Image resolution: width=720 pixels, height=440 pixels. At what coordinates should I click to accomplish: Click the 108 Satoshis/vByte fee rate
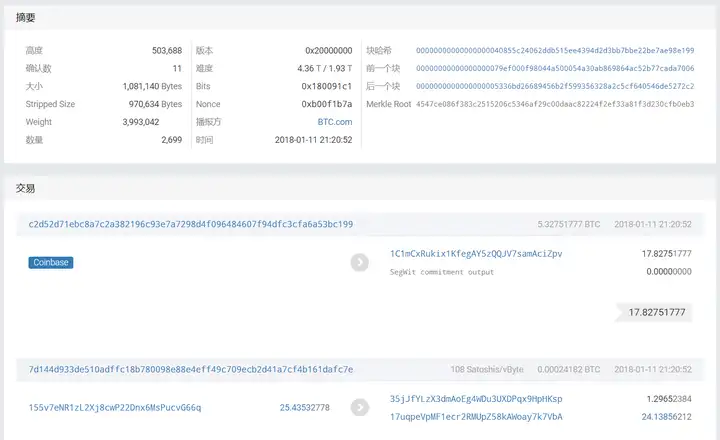(487, 369)
